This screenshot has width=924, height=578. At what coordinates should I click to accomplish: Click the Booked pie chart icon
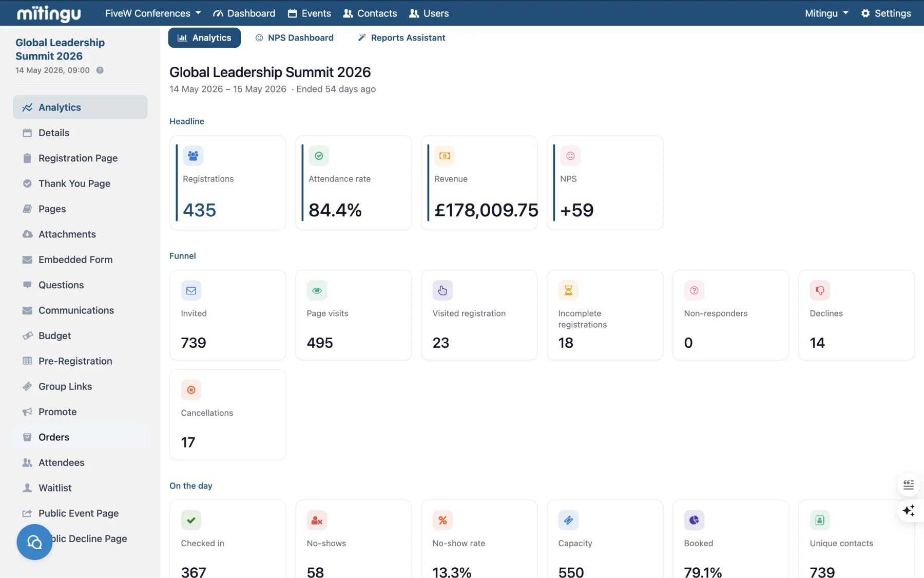tap(694, 520)
